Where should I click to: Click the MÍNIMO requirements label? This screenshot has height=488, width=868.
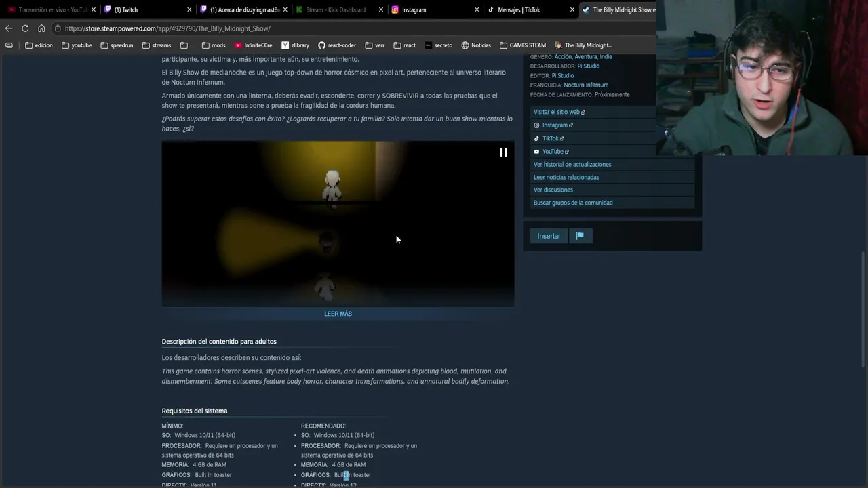pyautogui.click(x=172, y=426)
